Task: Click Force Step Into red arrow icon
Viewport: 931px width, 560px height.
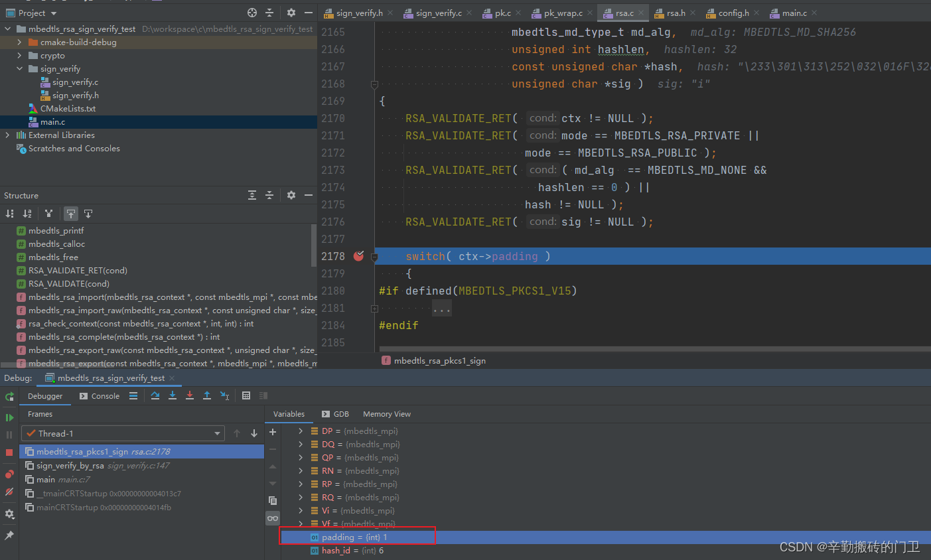Action: click(x=190, y=395)
